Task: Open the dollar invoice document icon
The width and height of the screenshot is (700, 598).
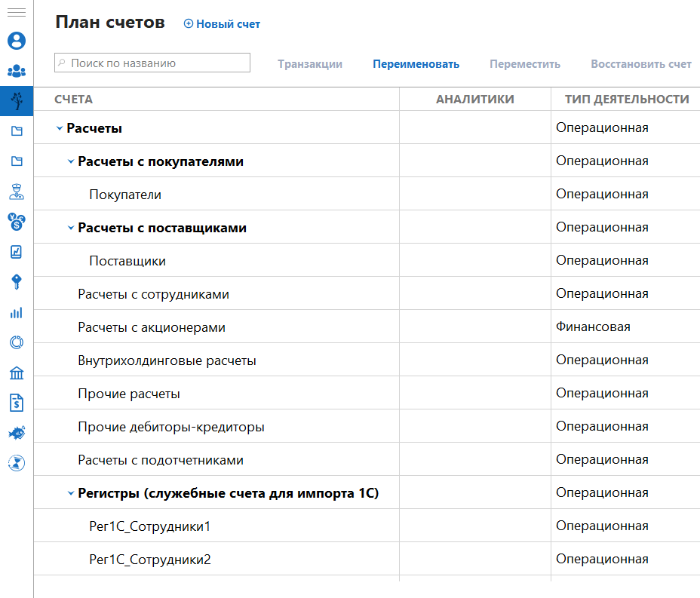Action: [16, 403]
